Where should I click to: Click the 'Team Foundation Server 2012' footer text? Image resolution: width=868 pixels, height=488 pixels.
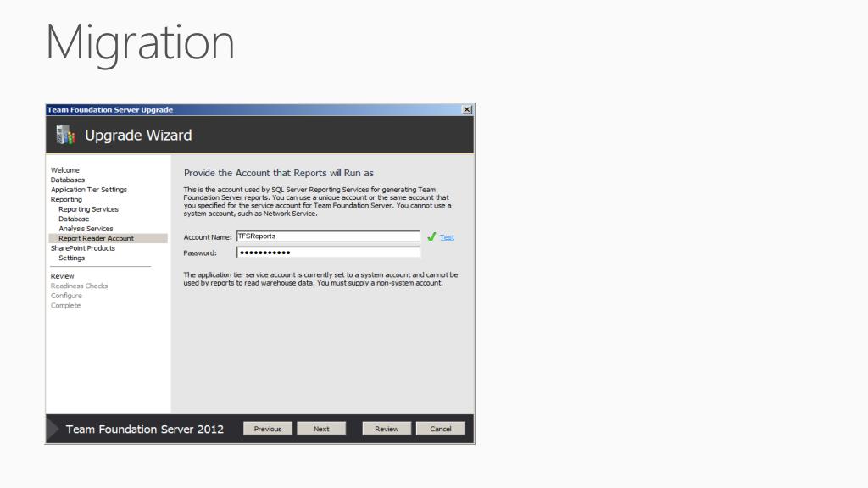pyautogui.click(x=144, y=429)
